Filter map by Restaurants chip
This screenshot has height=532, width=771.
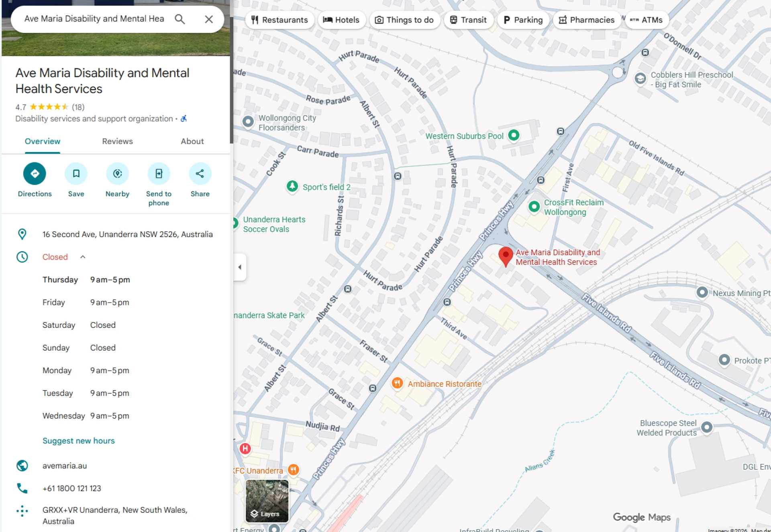pyautogui.click(x=279, y=20)
